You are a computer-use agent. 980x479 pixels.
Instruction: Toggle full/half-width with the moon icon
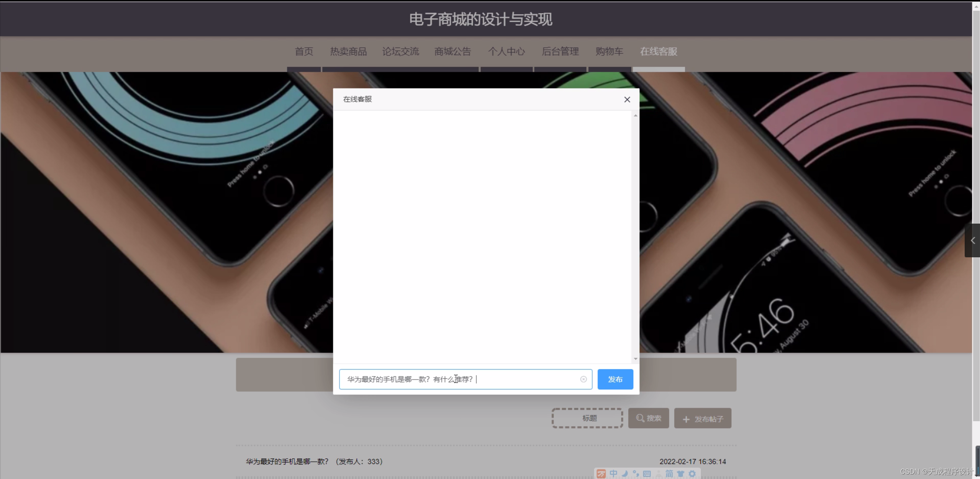(x=625, y=474)
